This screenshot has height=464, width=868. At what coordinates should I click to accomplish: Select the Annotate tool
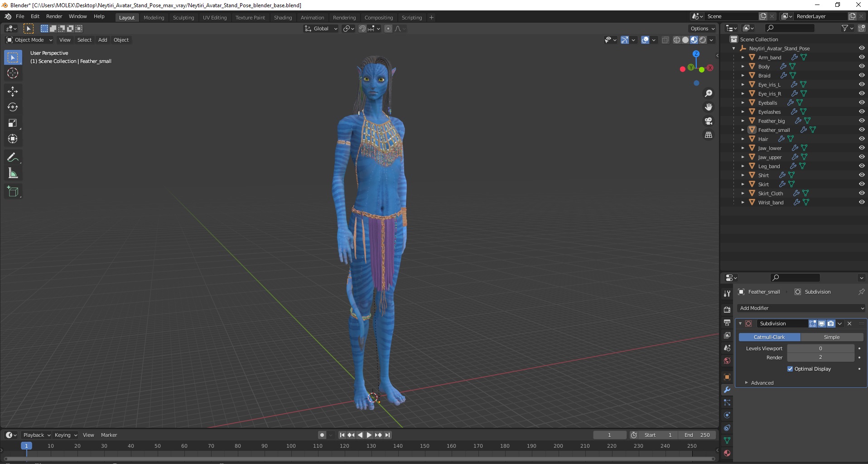click(13, 158)
